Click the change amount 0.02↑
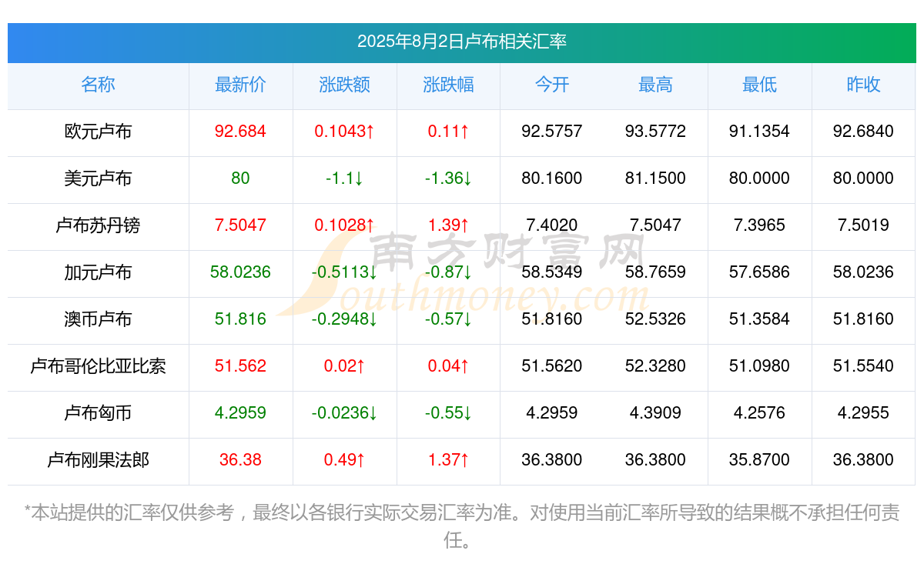Viewport: 924px width, 564px height. pos(344,366)
